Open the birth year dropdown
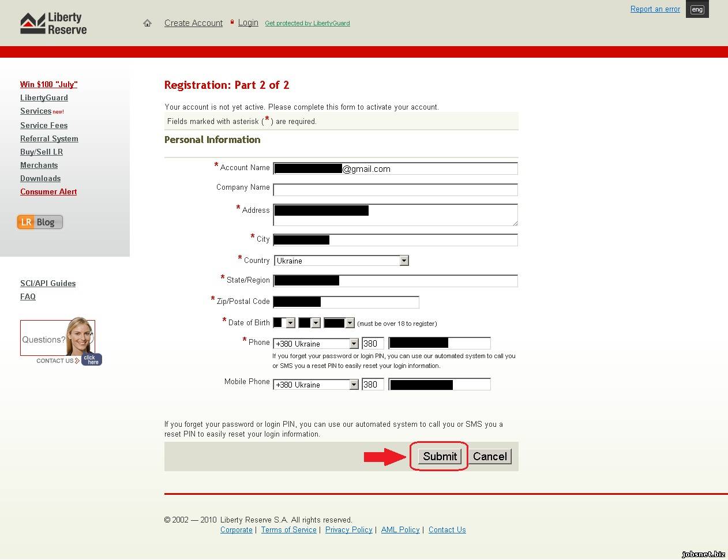 point(339,323)
